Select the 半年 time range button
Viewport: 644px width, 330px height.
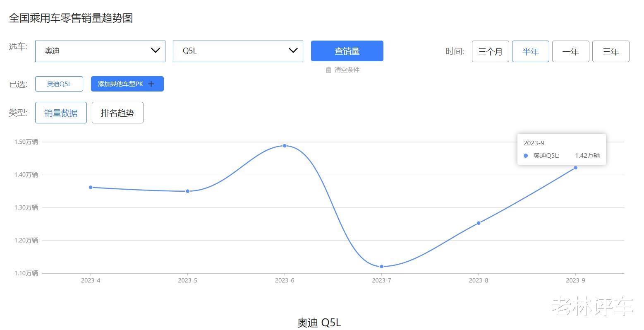(531, 51)
